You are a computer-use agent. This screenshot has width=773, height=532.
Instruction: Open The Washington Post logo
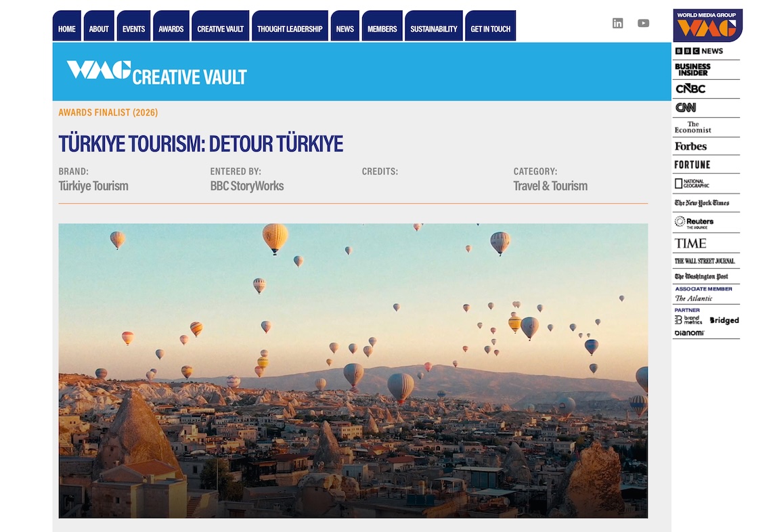click(701, 276)
